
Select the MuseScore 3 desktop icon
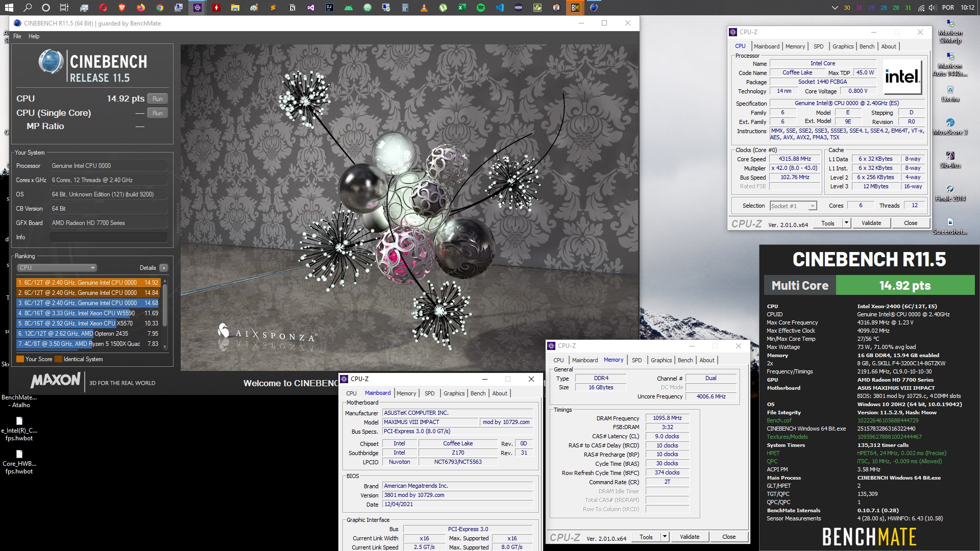tap(950, 127)
